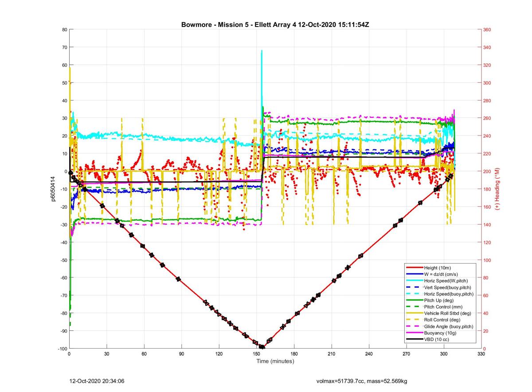Click the "Time (minutes)" x-axis label
The image size is (532, 392).
[275, 361]
